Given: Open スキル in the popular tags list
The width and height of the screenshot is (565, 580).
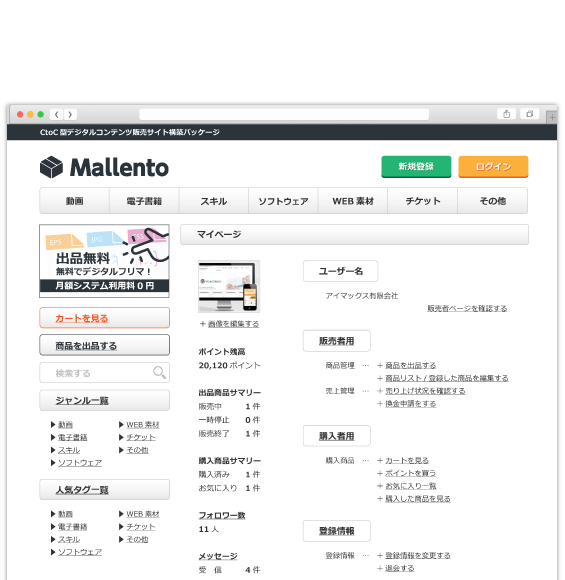Looking at the screenshot, I should point(69,539).
